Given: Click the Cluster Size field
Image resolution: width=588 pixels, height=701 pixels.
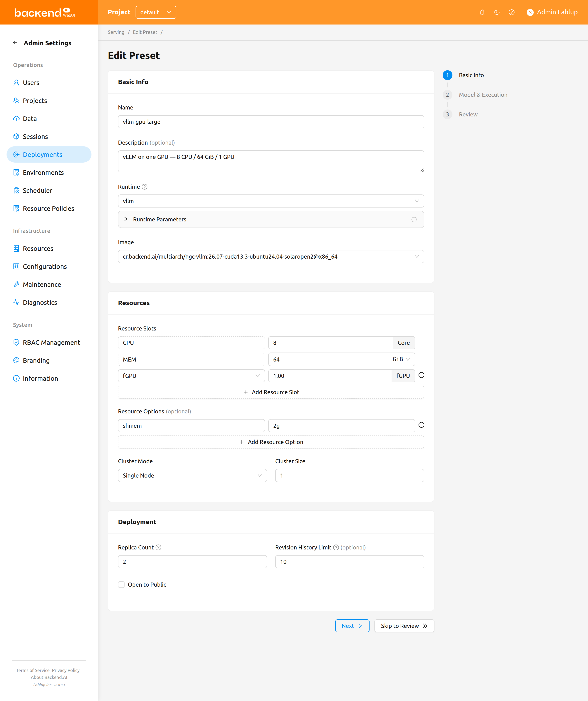Looking at the screenshot, I should coord(349,476).
